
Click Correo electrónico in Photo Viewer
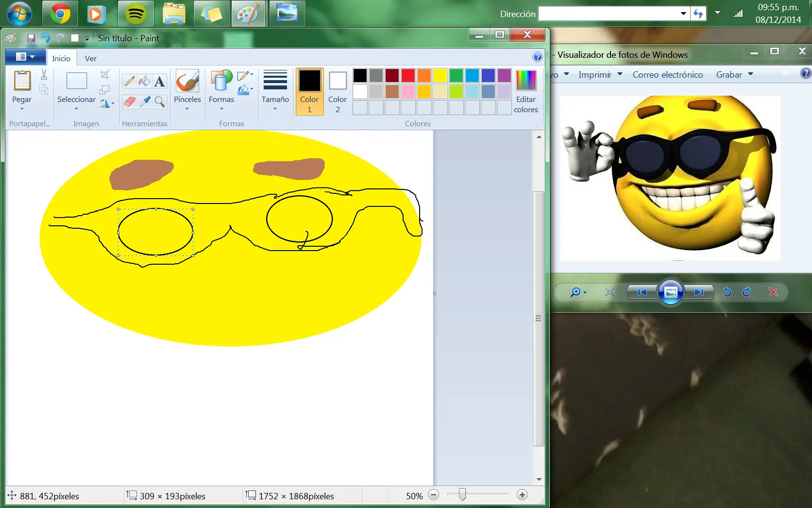668,74
